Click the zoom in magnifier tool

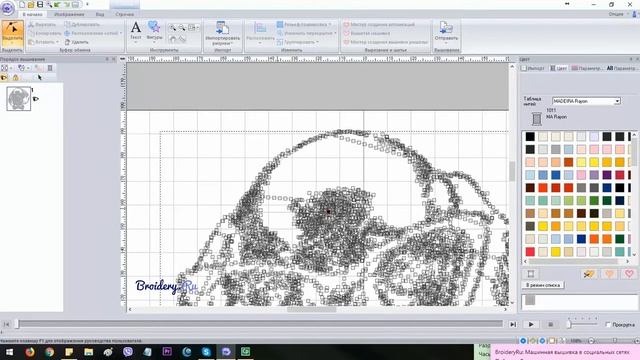(x=173, y=28)
